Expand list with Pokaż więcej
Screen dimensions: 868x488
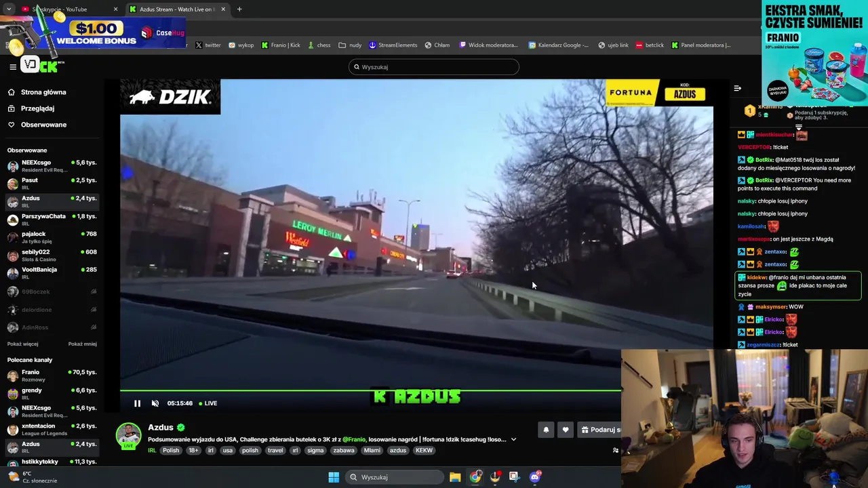point(23,344)
